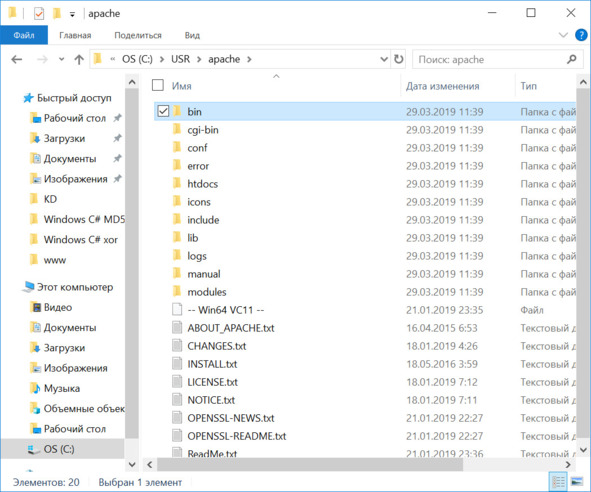Uncheck the bin folder checkbox
This screenshot has width=591, height=492.
pyautogui.click(x=163, y=111)
